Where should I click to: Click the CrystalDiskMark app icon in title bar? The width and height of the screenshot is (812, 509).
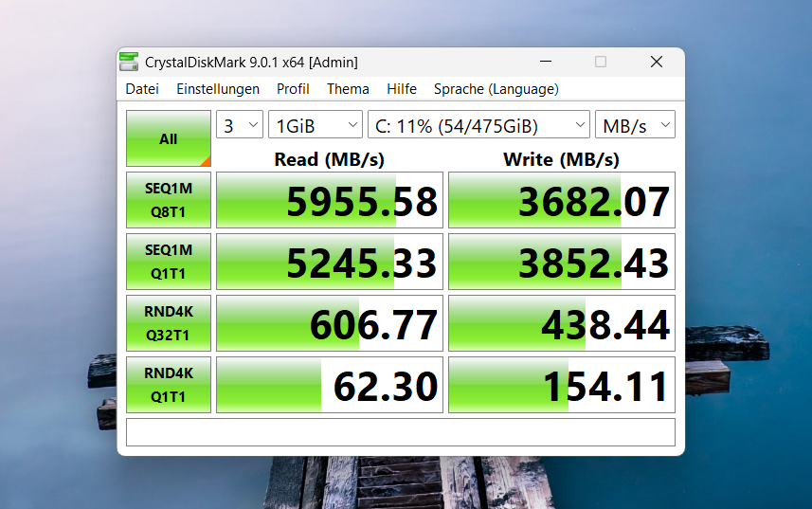pos(129,62)
